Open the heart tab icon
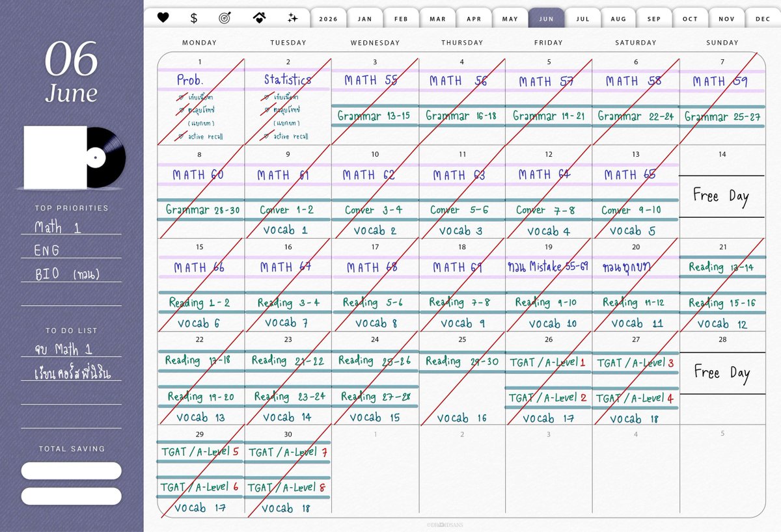Screen dimensions: 781x532 pyautogui.click(x=163, y=18)
